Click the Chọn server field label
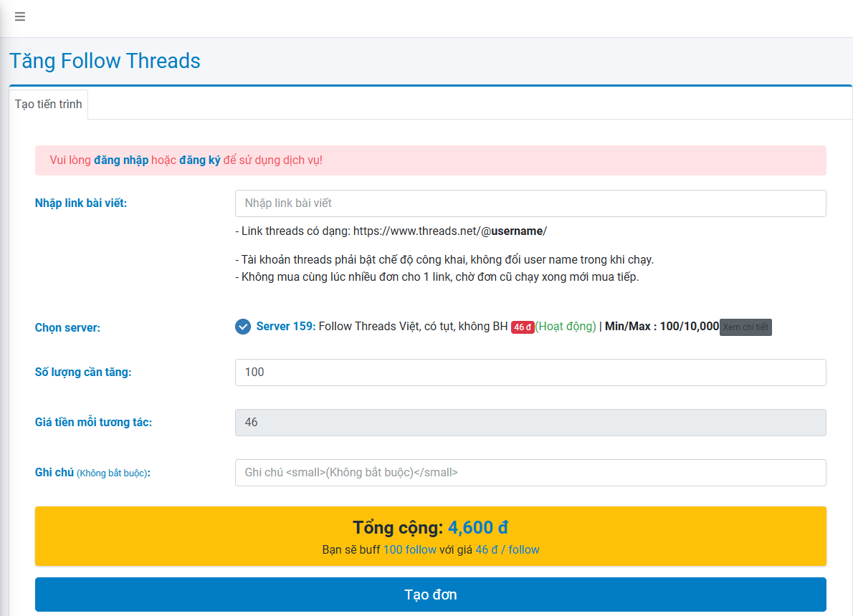The width and height of the screenshot is (853, 616). tap(68, 328)
